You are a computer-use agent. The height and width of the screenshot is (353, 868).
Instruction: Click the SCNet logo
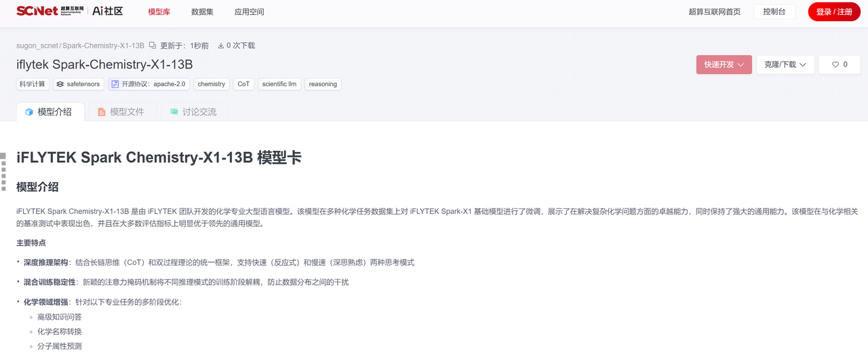tap(50, 11)
